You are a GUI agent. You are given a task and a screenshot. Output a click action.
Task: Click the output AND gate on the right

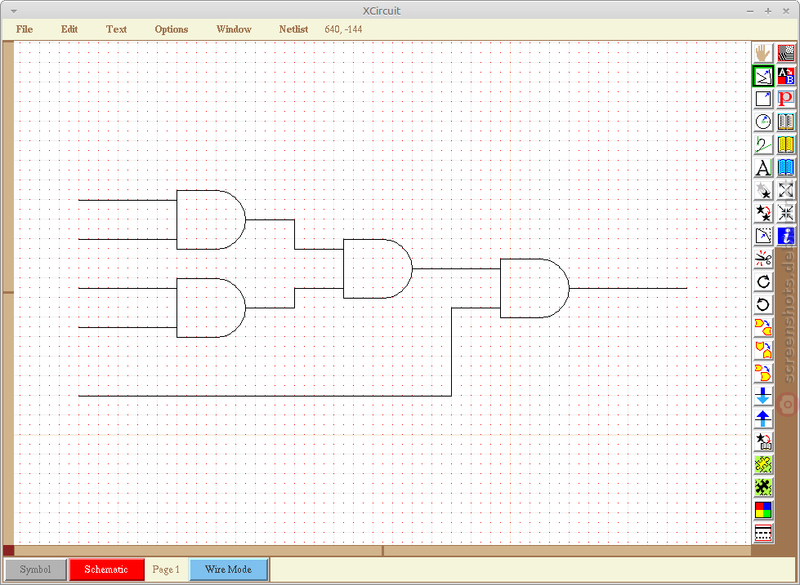(534, 288)
